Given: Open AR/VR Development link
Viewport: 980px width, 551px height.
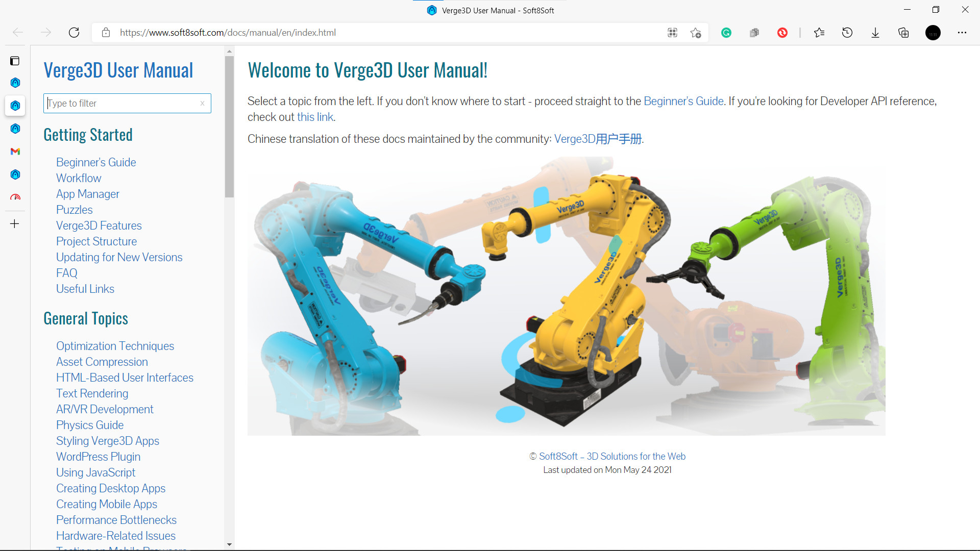Looking at the screenshot, I should click(x=105, y=409).
